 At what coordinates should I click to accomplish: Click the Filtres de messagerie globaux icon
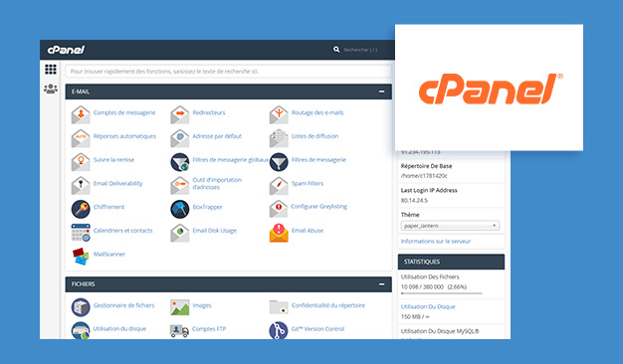(x=179, y=162)
